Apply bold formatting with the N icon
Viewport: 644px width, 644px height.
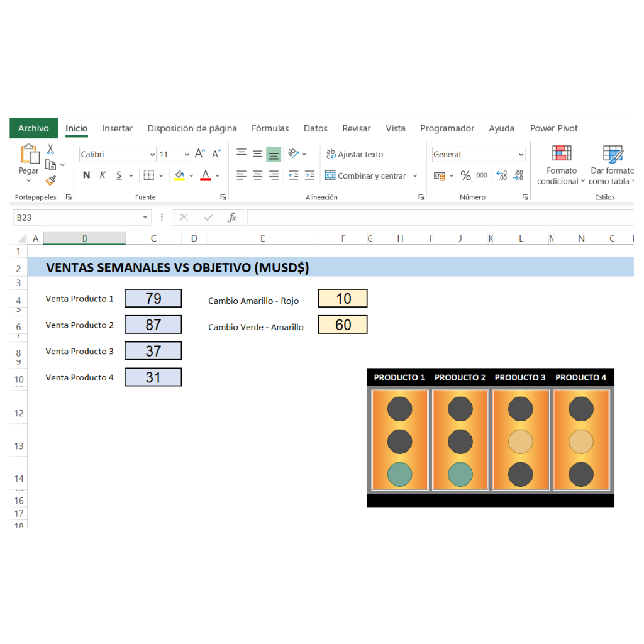pyautogui.click(x=86, y=175)
